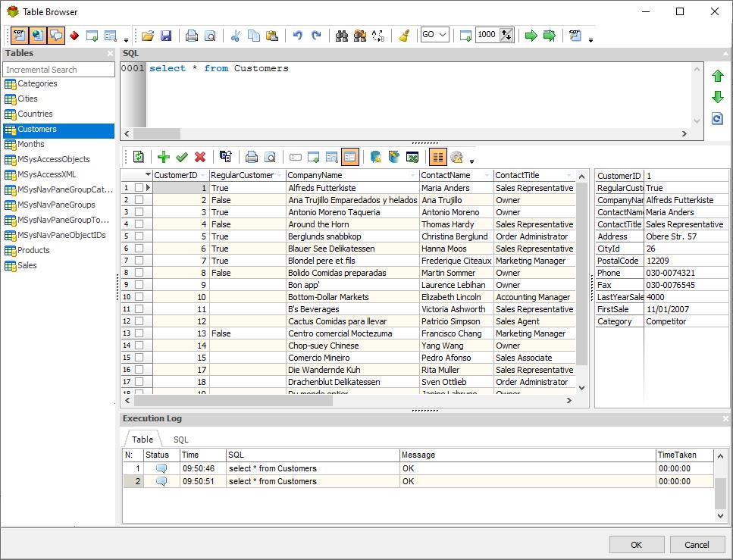This screenshot has width=733, height=560.
Task: Click the grid settings gear warning icon
Action: 457,157
